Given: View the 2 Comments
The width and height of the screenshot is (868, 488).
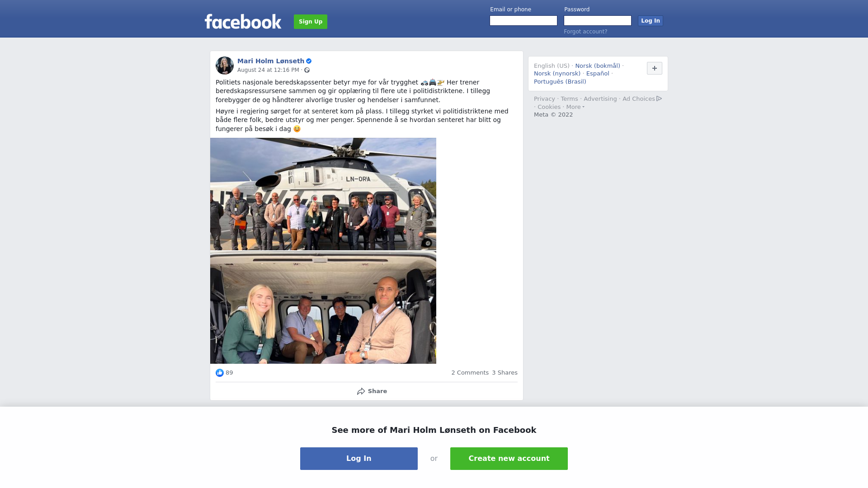Looking at the screenshot, I should point(470,373).
